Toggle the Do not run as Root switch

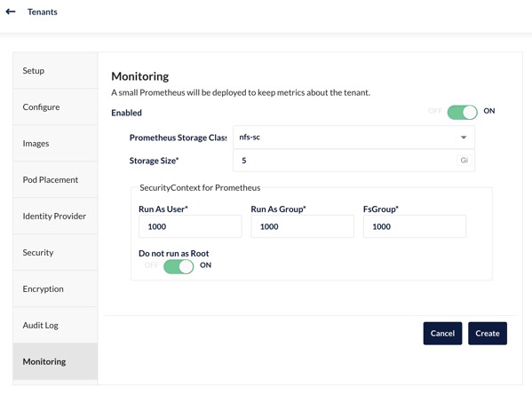[179, 266]
